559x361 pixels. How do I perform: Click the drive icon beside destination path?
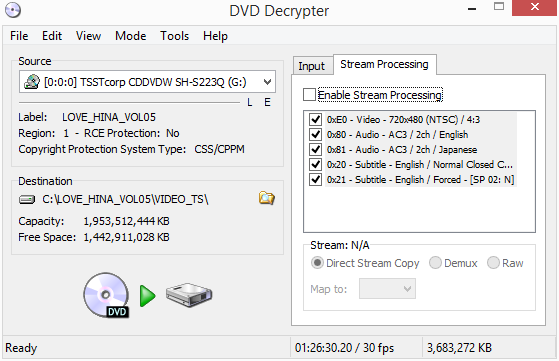pos(27,199)
